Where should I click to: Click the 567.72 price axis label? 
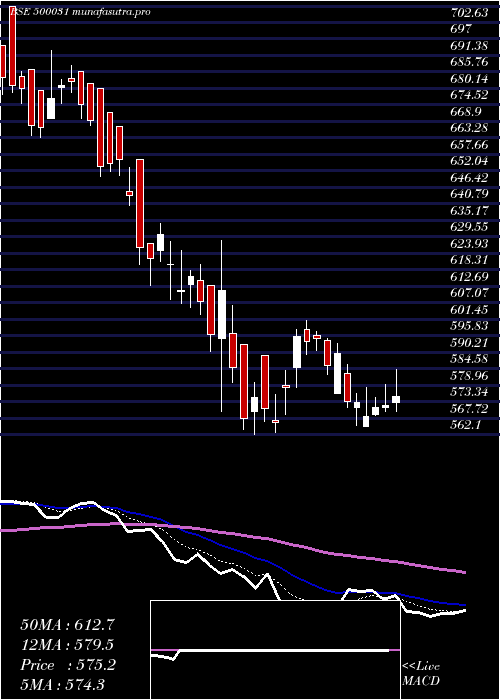(469, 408)
